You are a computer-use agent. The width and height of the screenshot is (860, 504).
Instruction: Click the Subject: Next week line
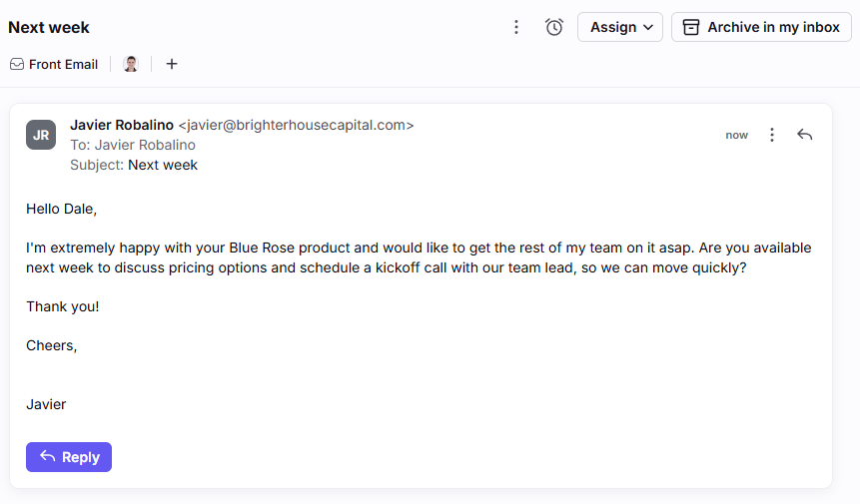(x=134, y=165)
